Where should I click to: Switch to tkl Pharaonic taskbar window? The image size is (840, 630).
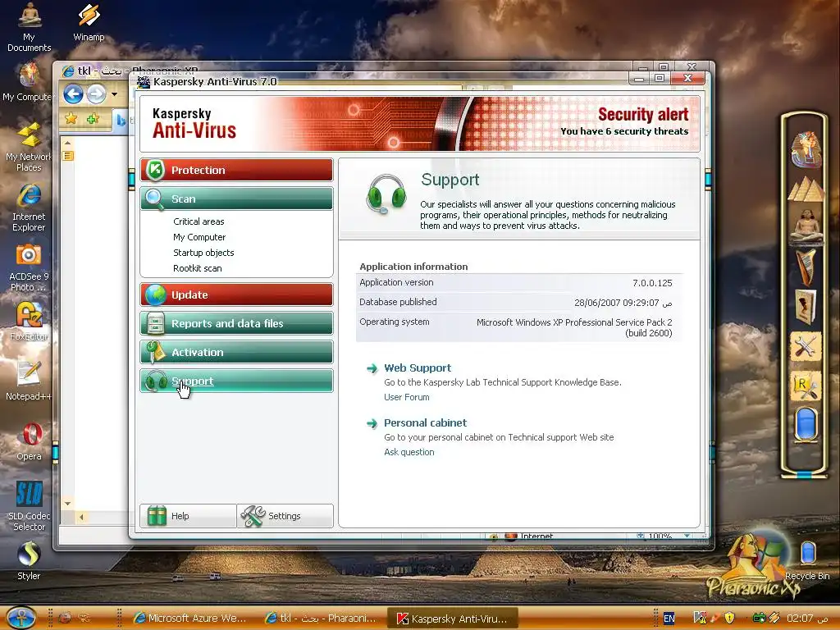point(322,618)
